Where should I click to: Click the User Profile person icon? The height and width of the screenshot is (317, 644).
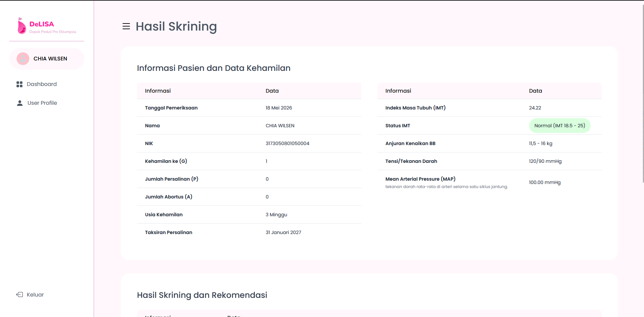pos(20,103)
